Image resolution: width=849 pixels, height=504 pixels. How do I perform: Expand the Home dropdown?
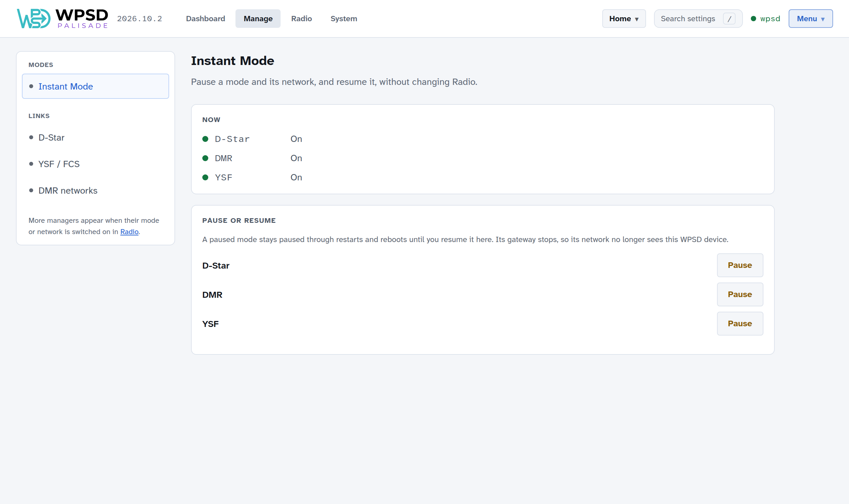coord(624,19)
